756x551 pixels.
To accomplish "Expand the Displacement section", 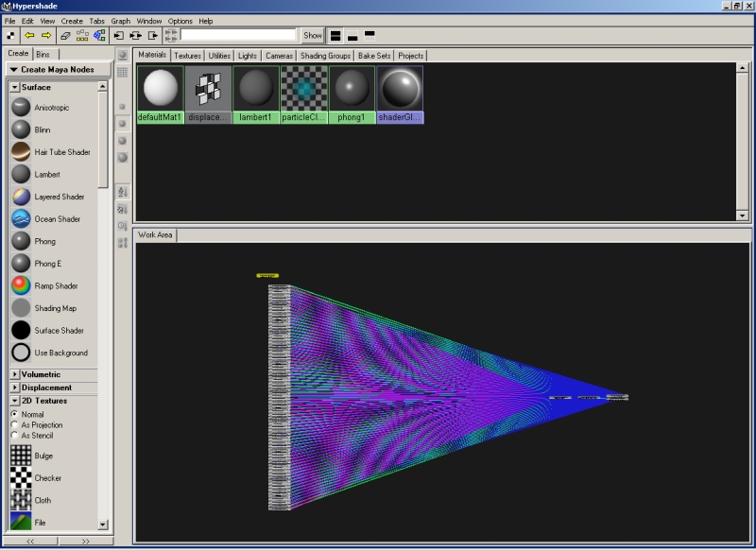I will (x=15, y=387).
